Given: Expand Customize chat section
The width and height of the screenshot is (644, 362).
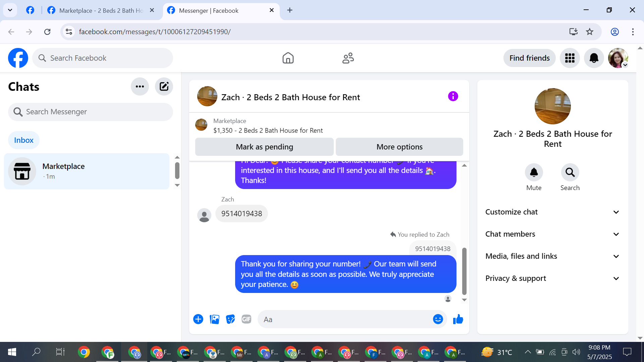Looking at the screenshot, I should tap(552, 212).
